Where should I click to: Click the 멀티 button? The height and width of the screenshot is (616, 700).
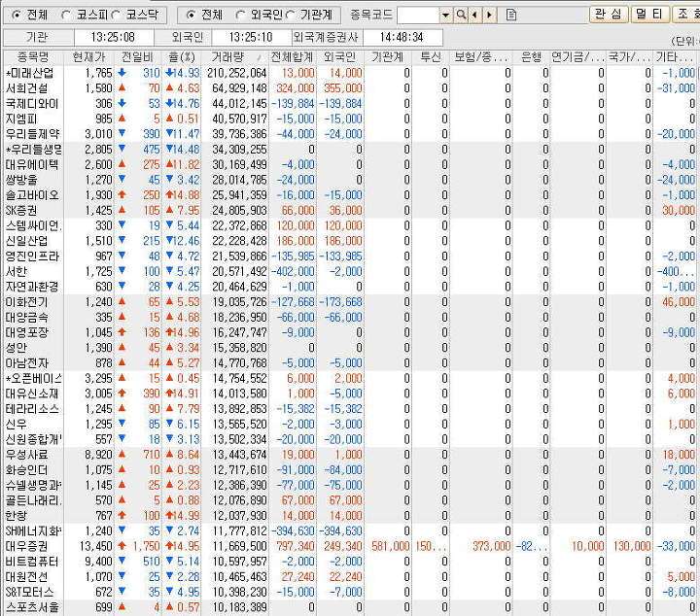point(649,15)
